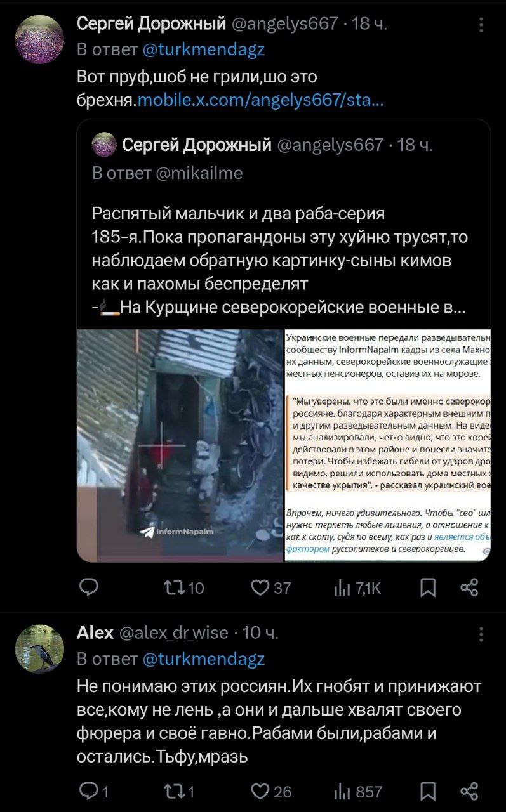Open more options for Alex's reply
Viewport: 506px width, 812px height.
point(481,634)
